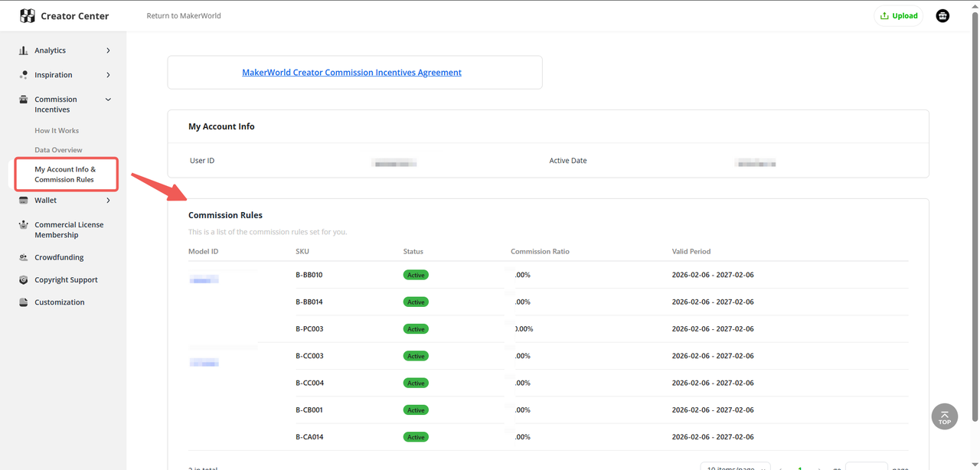Click the Commission Ratio column header

pyautogui.click(x=541, y=251)
